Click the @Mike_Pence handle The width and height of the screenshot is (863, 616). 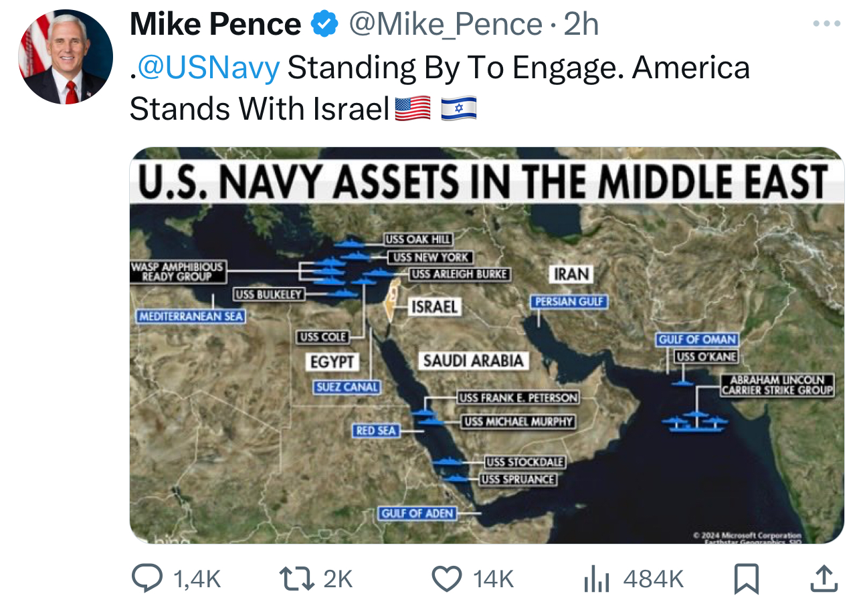446,25
